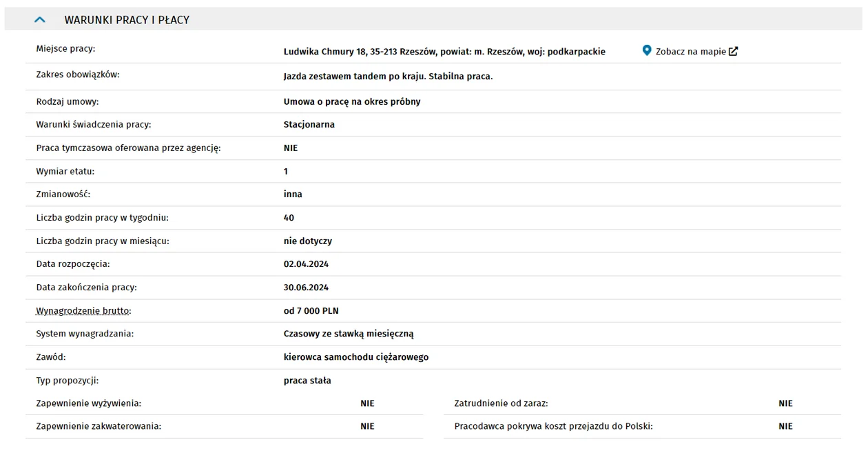The height and width of the screenshot is (462, 868).
Task: Select the 'NIE' value for Zapewnienie zakwaterowania
Action: pyautogui.click(x=367, y=426)
